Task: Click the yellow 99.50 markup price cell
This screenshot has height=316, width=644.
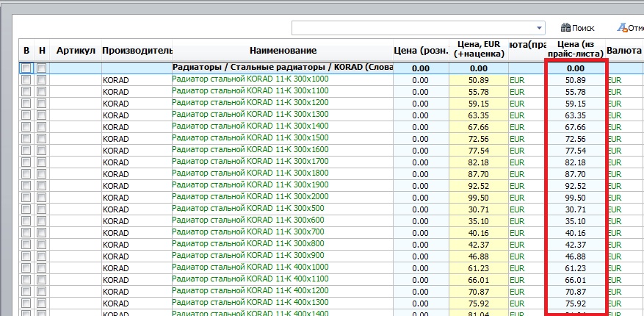Action: coord(479,198)
